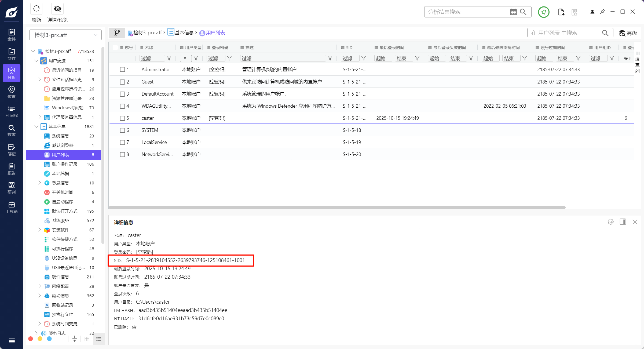Viewport: 644px width, 349px height.
Task: Open the 时间线 timeline sidebar icon
Action: tap(12, 111)
